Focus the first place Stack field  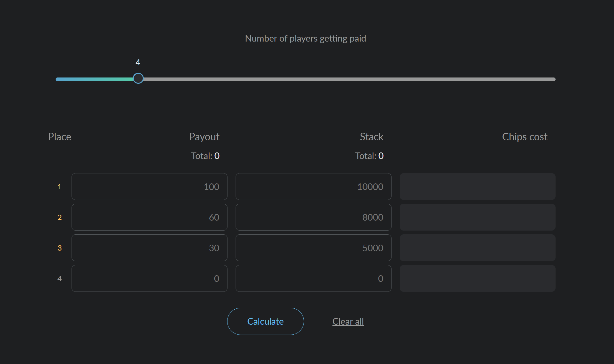click(x=313, y=187)
